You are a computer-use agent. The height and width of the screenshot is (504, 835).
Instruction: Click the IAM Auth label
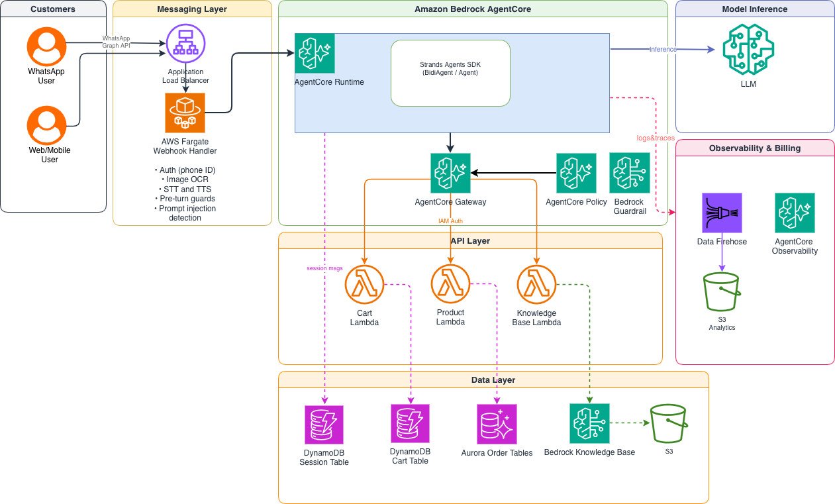(450, 221)
